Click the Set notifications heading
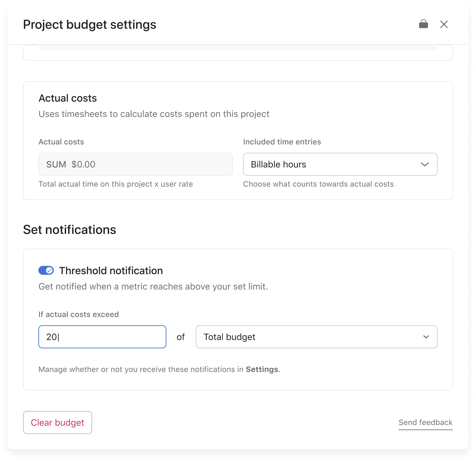This screenshot has height=464, width=476. 69,230
